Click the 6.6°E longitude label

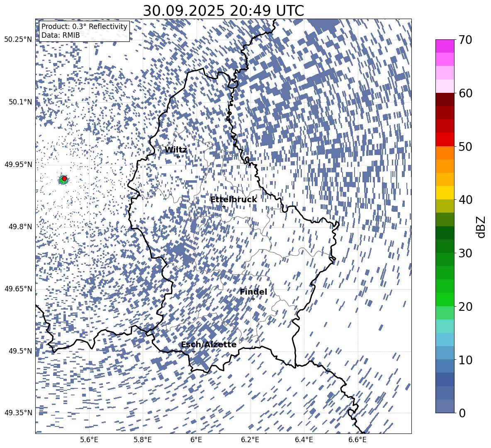click(x=357, y=440)
